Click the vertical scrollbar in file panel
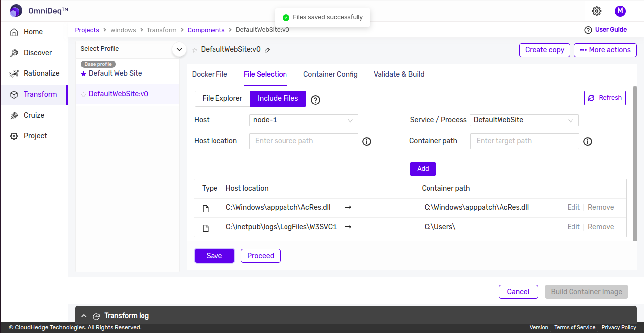Viewport: 644px width, 333px height. click(634, 164)
